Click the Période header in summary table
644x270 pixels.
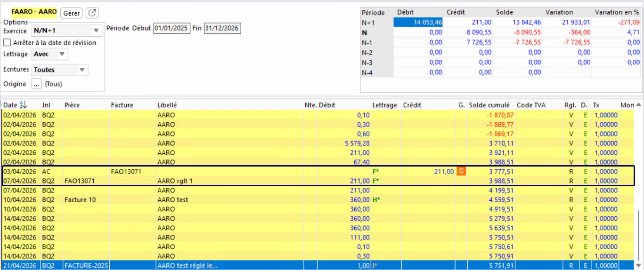(373, 13)
